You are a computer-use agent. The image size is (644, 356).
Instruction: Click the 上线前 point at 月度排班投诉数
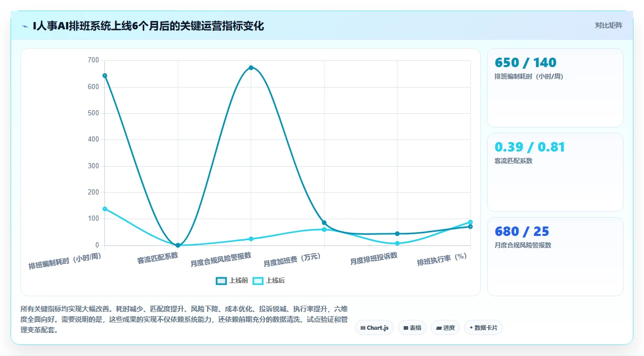tap(398, 234)
